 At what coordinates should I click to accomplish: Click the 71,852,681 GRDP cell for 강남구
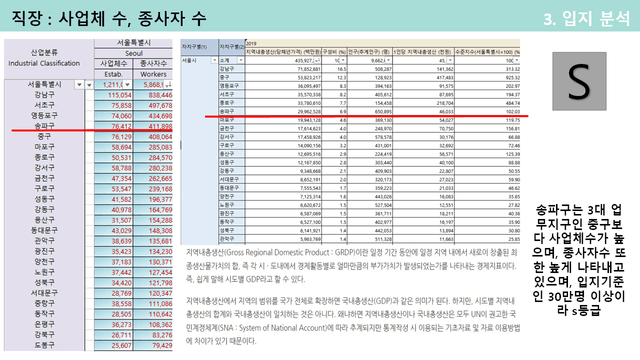[283, 69]
